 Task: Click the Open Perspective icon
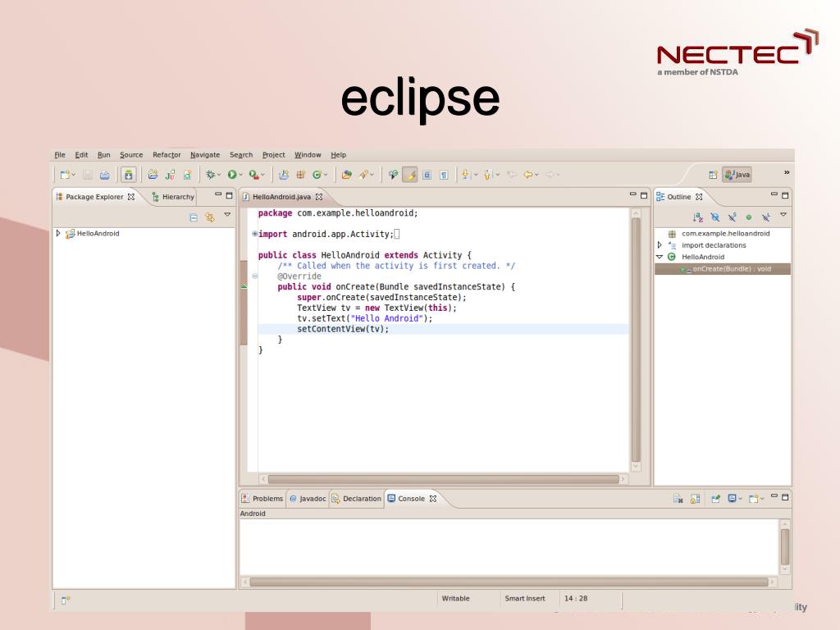[713, 175]
